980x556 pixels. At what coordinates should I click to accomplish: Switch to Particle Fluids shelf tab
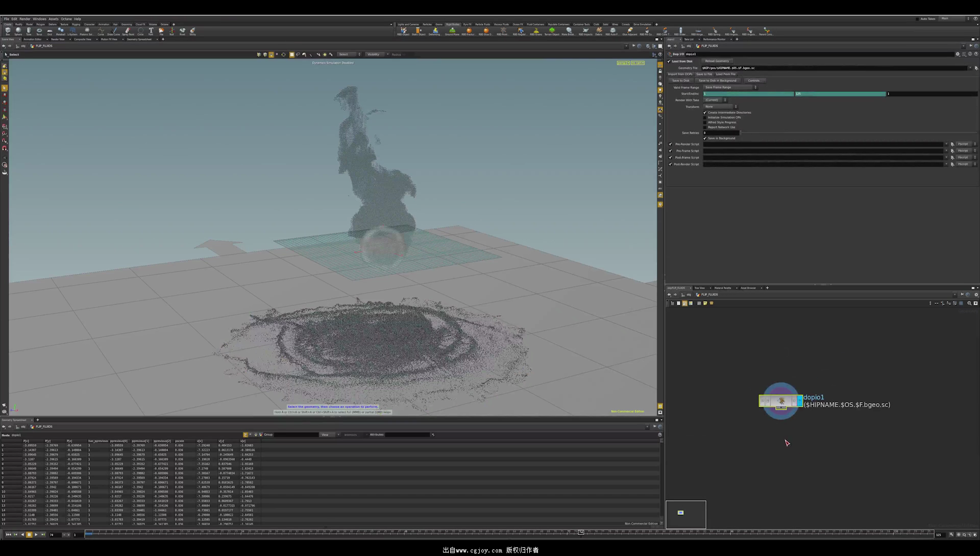tap(482, 24)
